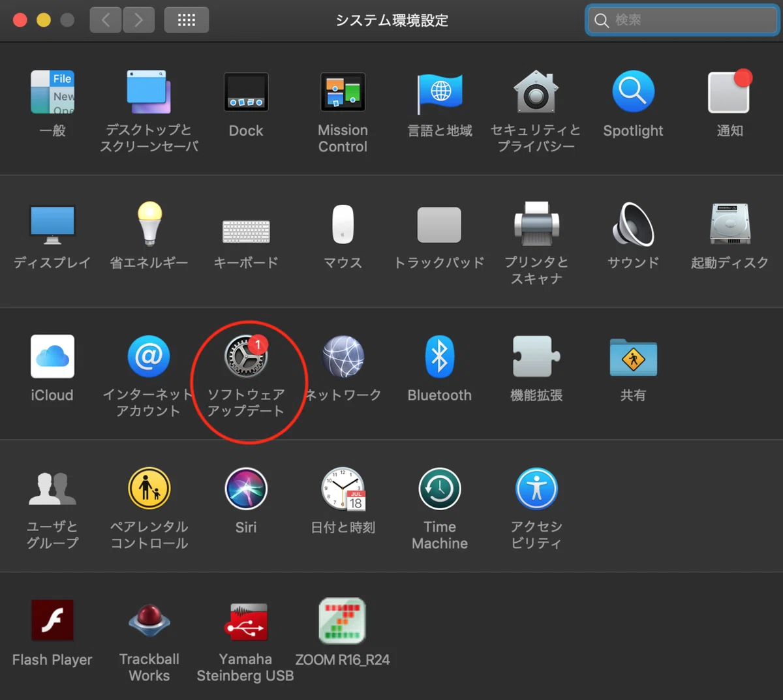This screenshot has height=700, width=783.
Task: Click the show-all grid button
Action: [187, 20]
